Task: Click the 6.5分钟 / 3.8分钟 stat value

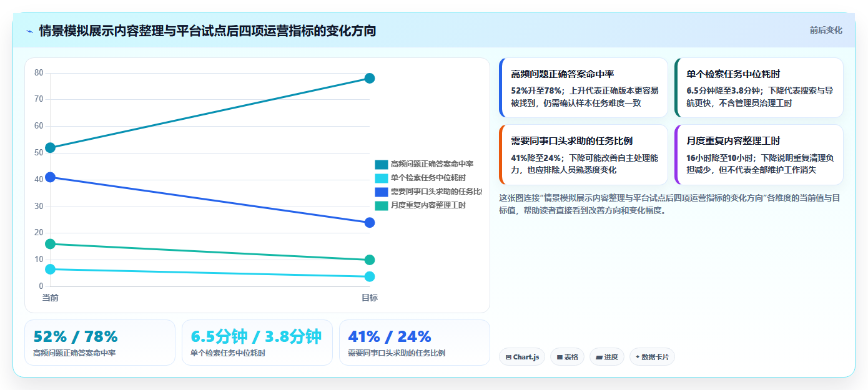Action: pyautogui.click(x=256, y=336)
